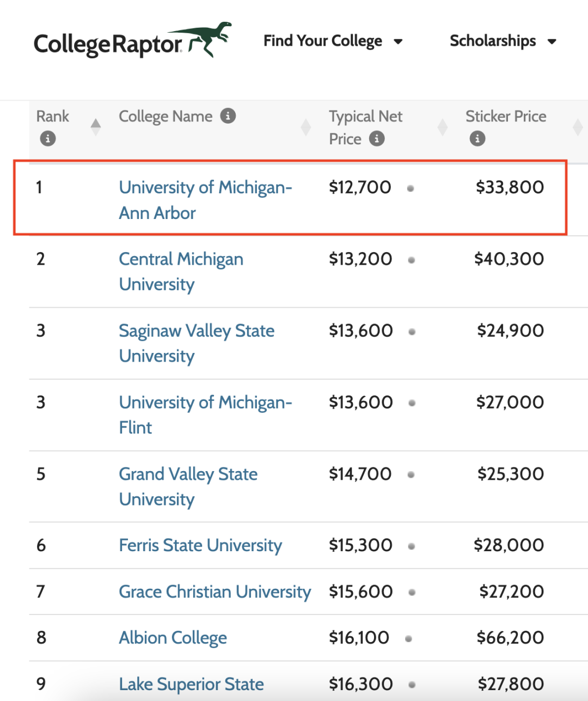Sort by College Name column arrows
This screenshot has height=701, width=588.
306,127
